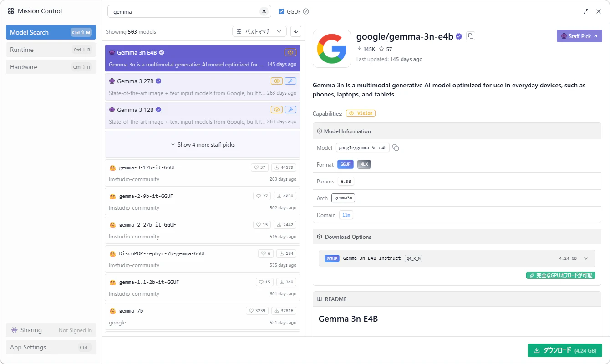Click the 15 likes badge on gemma-2-27b-it-GGUF
Screen dimensions: 610x364
(262, 225)
